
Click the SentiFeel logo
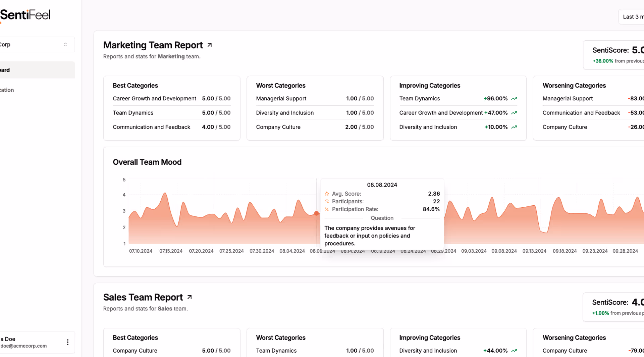25,15
